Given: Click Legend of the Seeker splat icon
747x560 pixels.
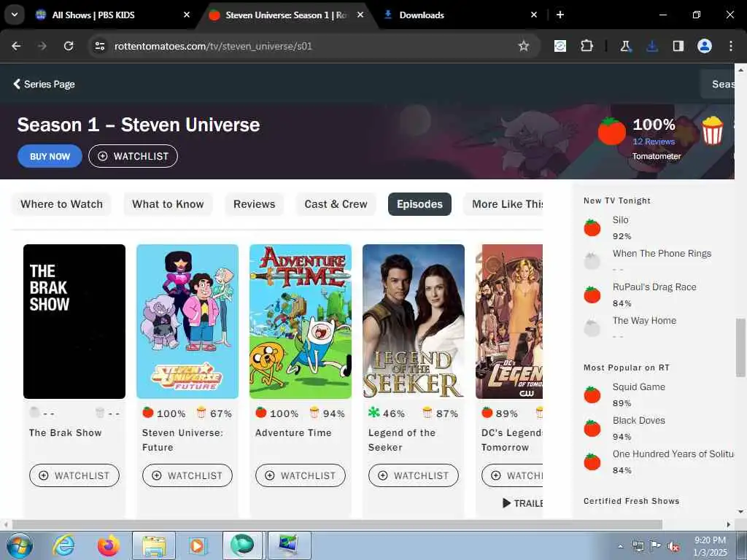Looking at the screenshot, I should pos(374,413).
